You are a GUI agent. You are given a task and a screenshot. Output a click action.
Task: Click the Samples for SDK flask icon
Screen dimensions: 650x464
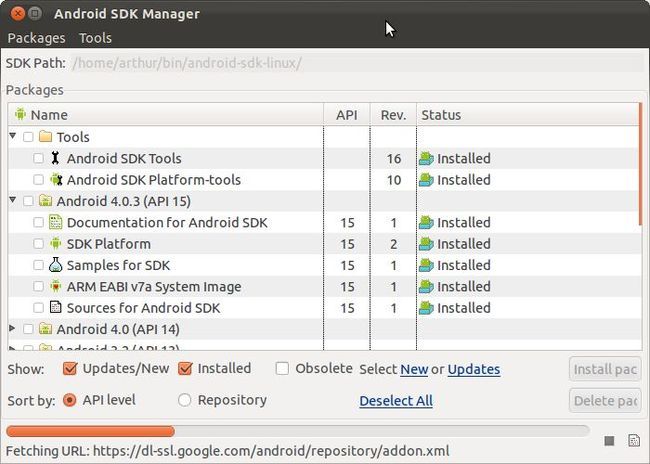click(x=56, y=265)
